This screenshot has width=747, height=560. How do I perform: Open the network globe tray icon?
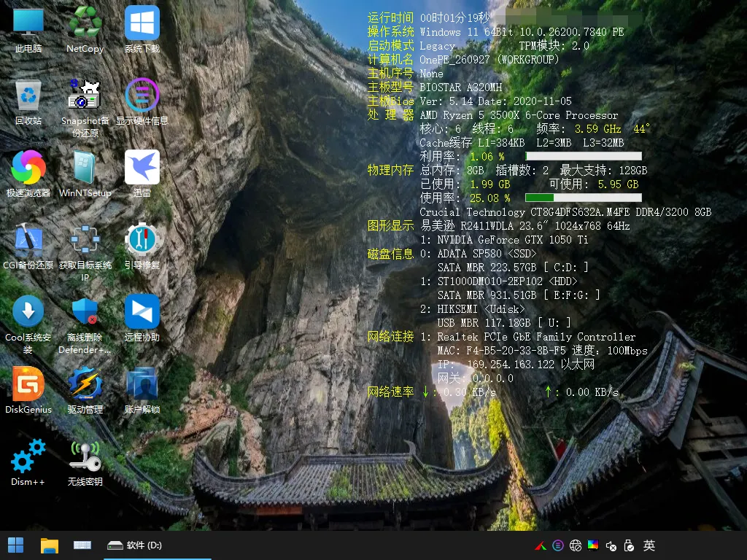(576, 545)
